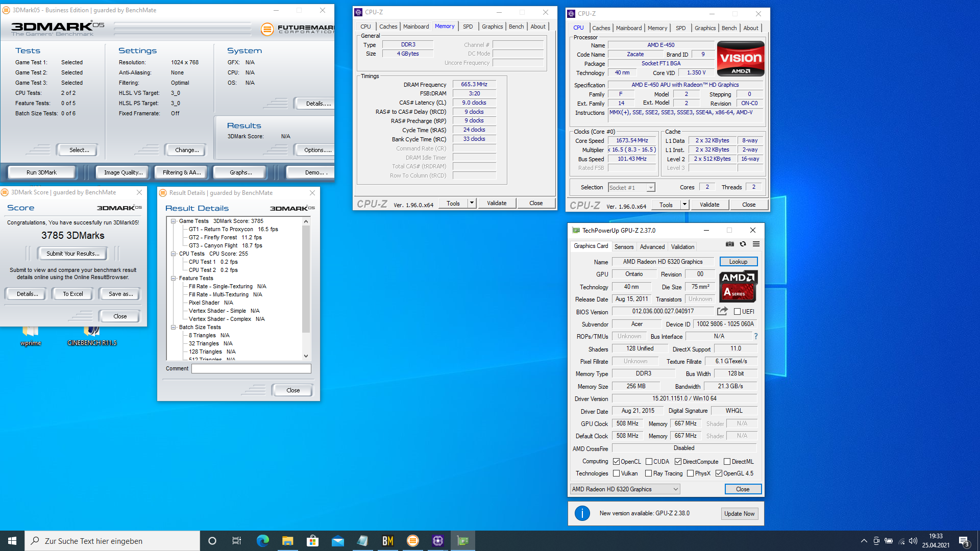Click the Run 3DMark button
Screen dimensions: 980x551
[x=41, y=172]
